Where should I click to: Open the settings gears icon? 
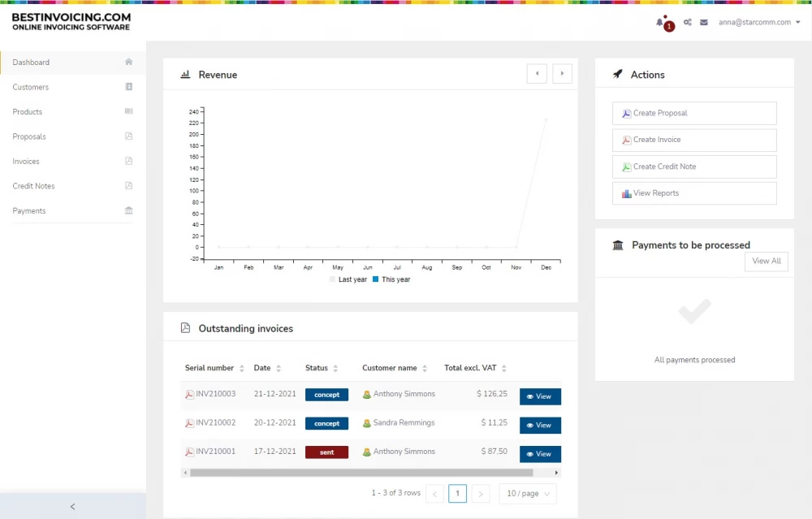[x=688, y=23]
